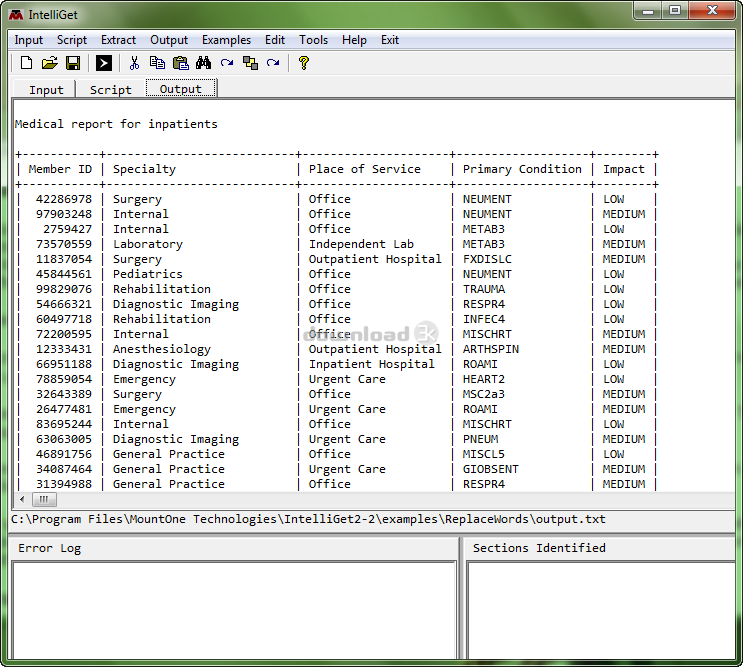Click the 'TRAUMA' condition cell
743x667 pixels.
coord(484,289)
